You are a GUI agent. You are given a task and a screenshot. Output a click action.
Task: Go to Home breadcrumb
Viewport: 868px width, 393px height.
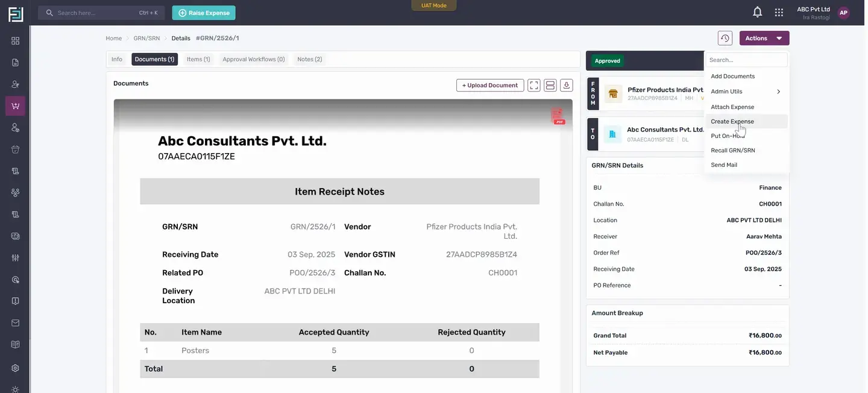[114, 38]
